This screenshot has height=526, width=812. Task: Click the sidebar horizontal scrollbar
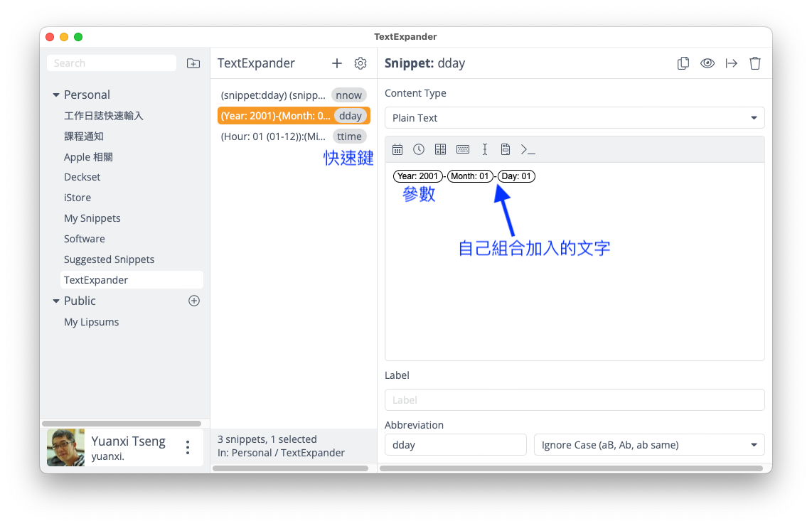(122, 424)
